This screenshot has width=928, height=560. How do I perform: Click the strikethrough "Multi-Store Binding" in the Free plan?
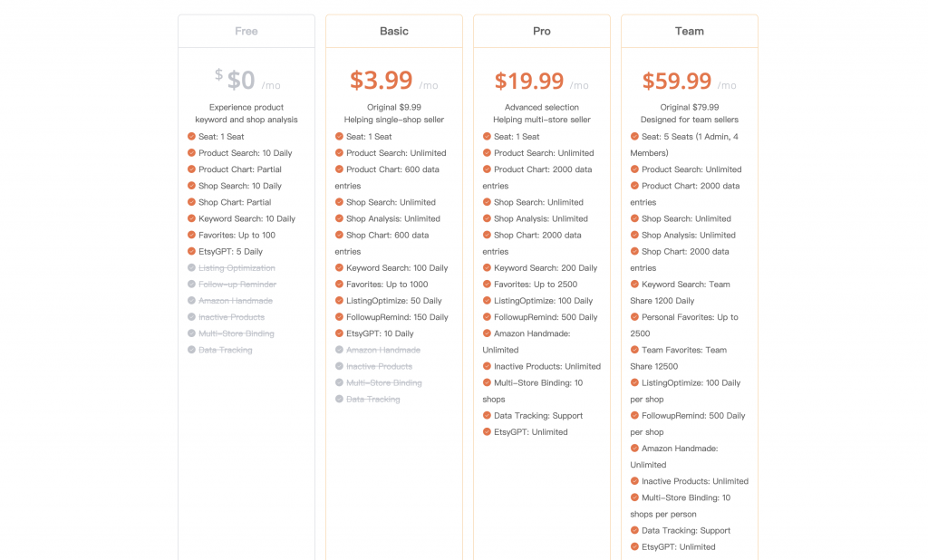(x=237, y=333)
